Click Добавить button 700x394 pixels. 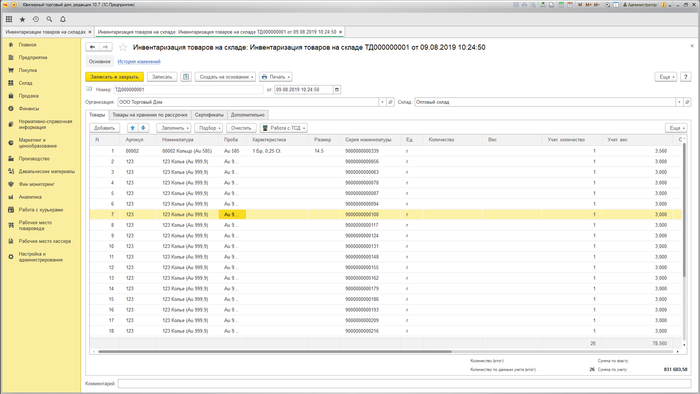point(104,128)
